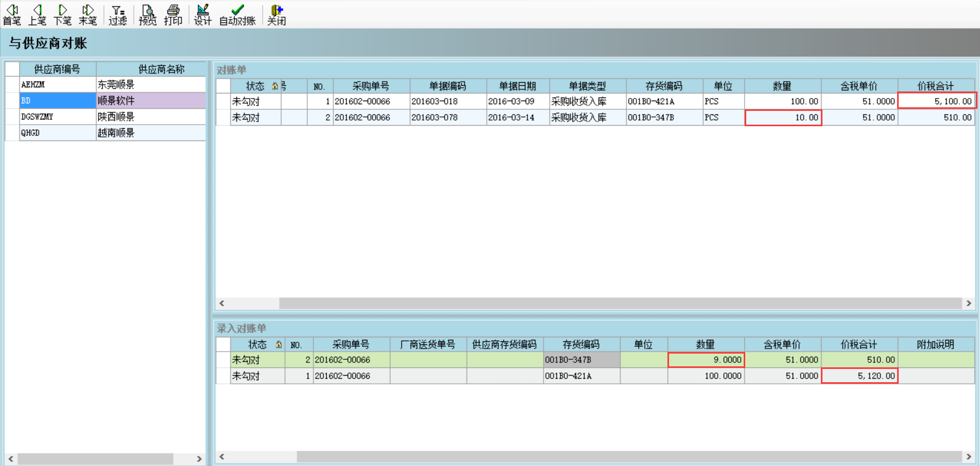This screenshot has width=980, height=466.
Task: Go to next record (下笔)
Action: point(62,15)
